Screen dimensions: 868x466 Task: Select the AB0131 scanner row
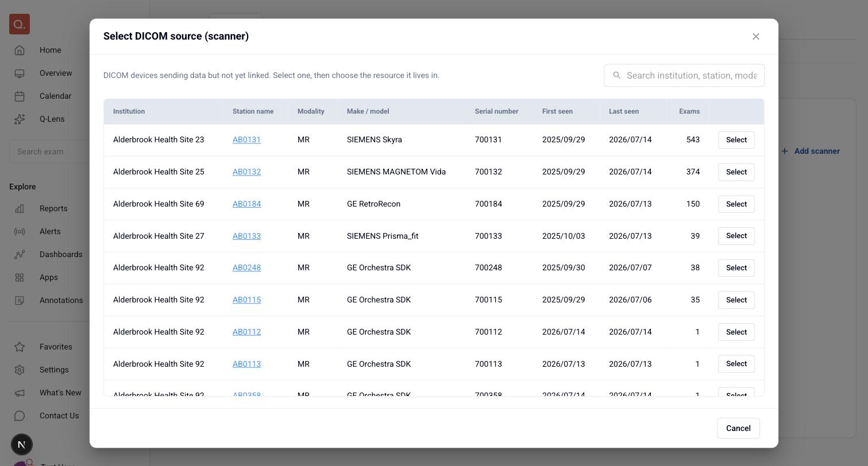pyautogui.click(x=736, y=140)
